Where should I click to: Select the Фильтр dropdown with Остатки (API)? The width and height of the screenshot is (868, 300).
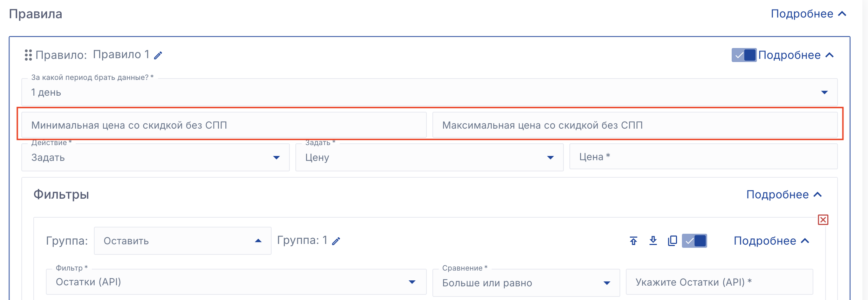coord(236,282)
